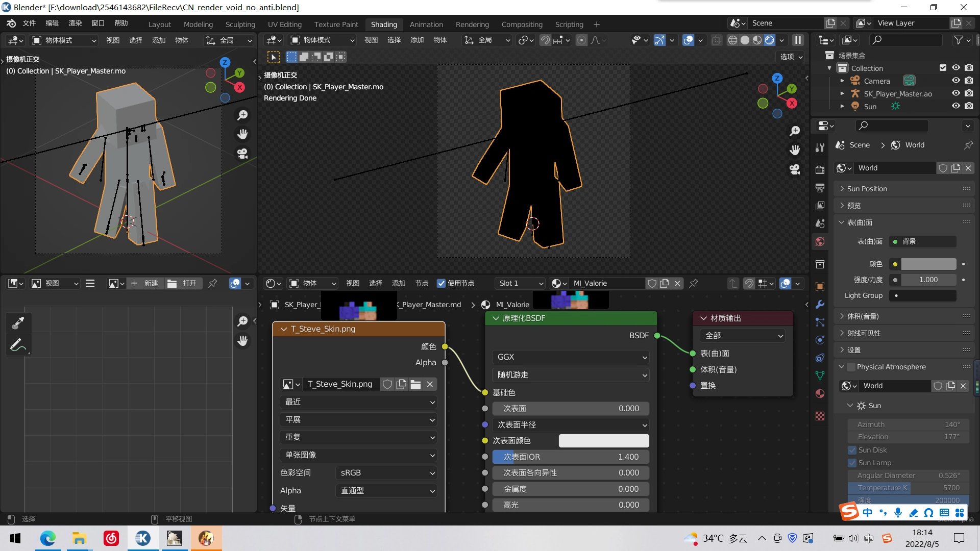
Task: Click the 打开 button in image editor
Action: [183, 283]
